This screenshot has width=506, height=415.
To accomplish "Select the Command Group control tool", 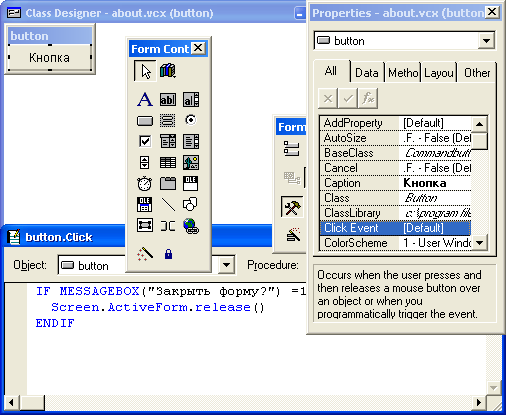I will 168,120.
